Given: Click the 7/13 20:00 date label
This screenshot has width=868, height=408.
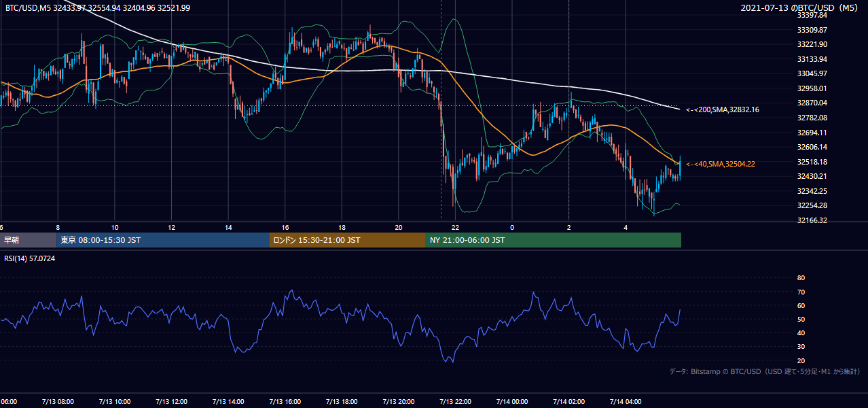Looking at the screenshot, I should [x=398, y=401].
